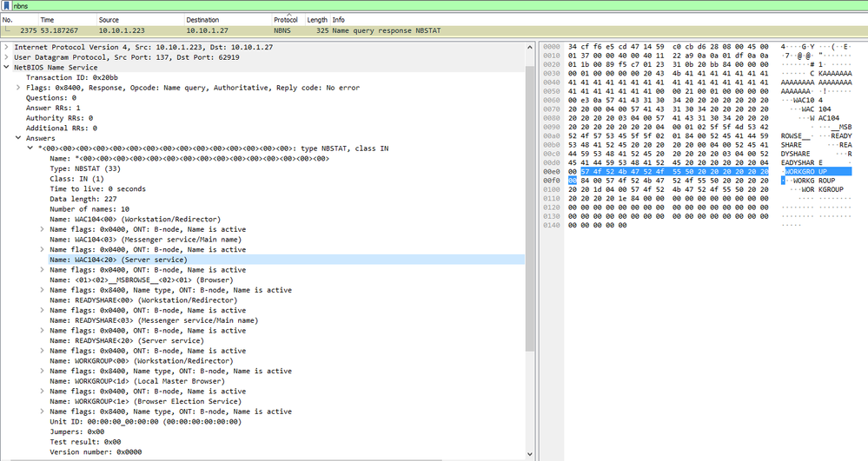Click the ROWSE__ ASCII text in hex pane
868x461 pixels.
click(796, 135)
